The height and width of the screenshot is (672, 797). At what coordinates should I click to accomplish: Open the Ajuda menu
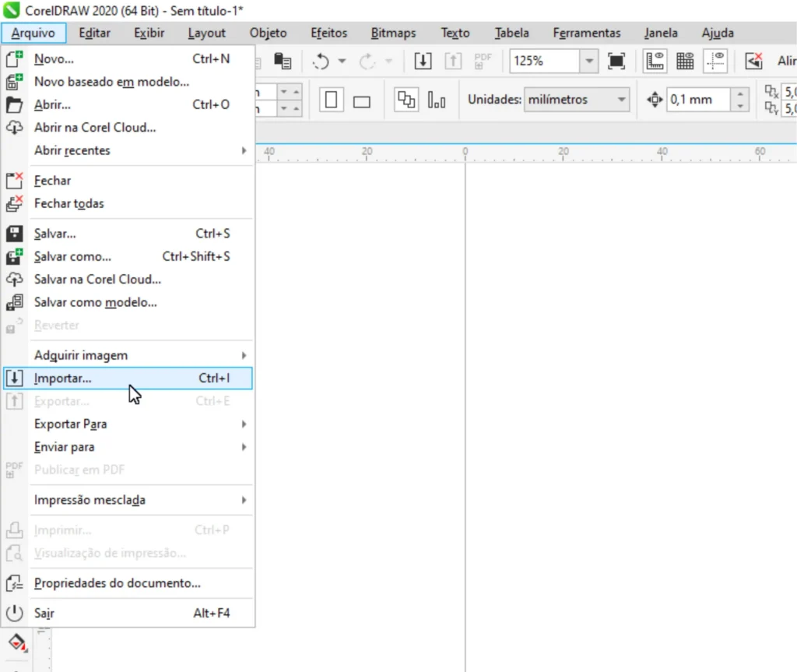point(717,33)
